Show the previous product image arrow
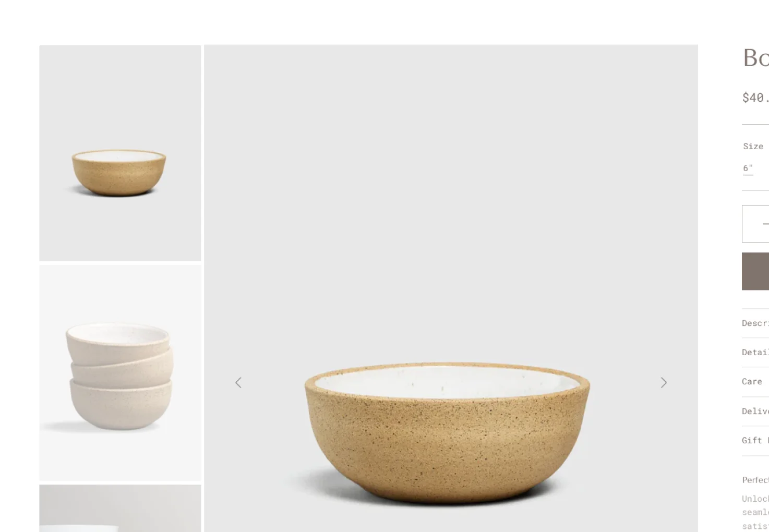This screenshot has width=769, height=532. pyautogui.click(x=238, y=383)
